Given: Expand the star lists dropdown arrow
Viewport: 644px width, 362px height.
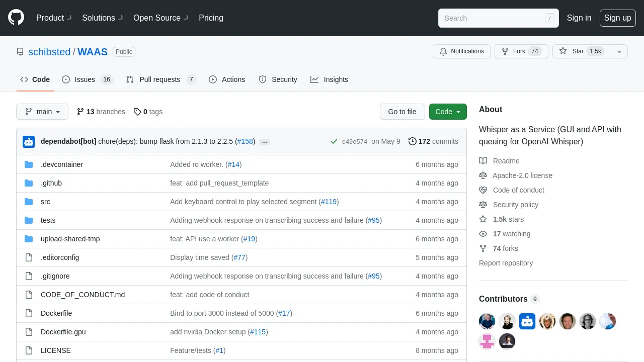Looking at the screenshot, I should tap(619, 51).
